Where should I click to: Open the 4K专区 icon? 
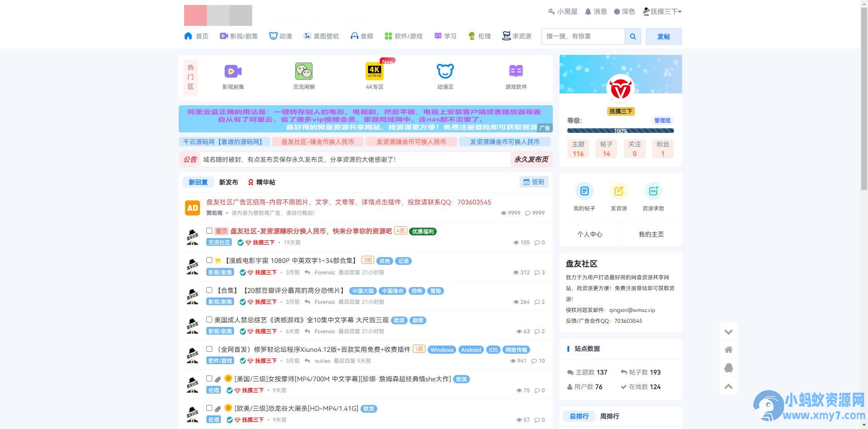coord(375,71)
